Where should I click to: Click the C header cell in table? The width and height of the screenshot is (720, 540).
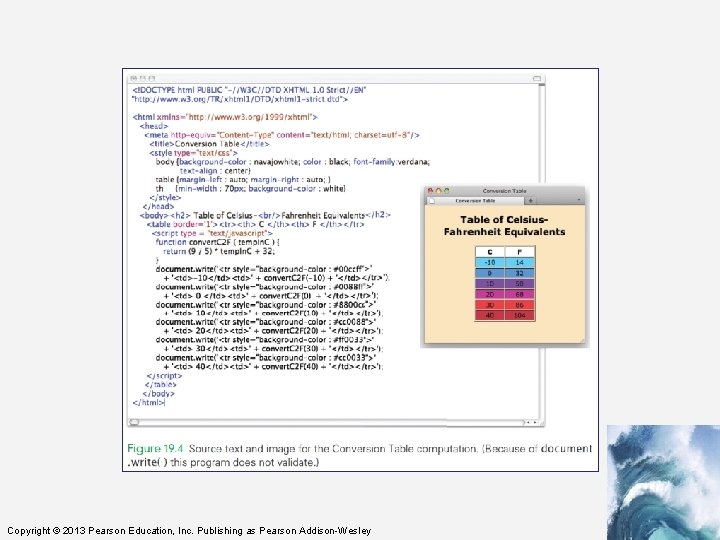coord(489,252)
